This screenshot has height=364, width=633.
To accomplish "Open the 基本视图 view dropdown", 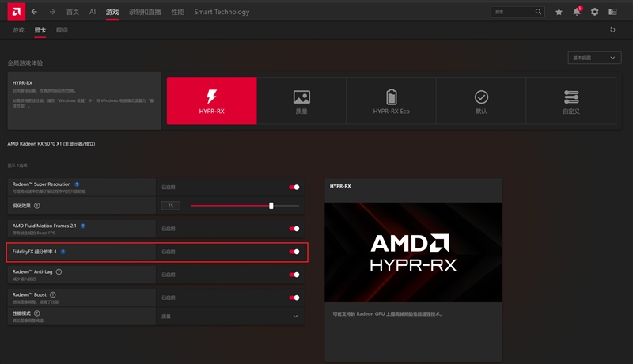I will point(594,58).
